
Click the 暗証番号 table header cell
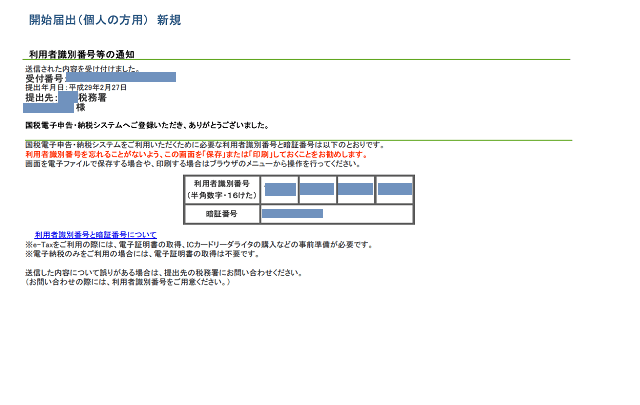coord(221,214)
